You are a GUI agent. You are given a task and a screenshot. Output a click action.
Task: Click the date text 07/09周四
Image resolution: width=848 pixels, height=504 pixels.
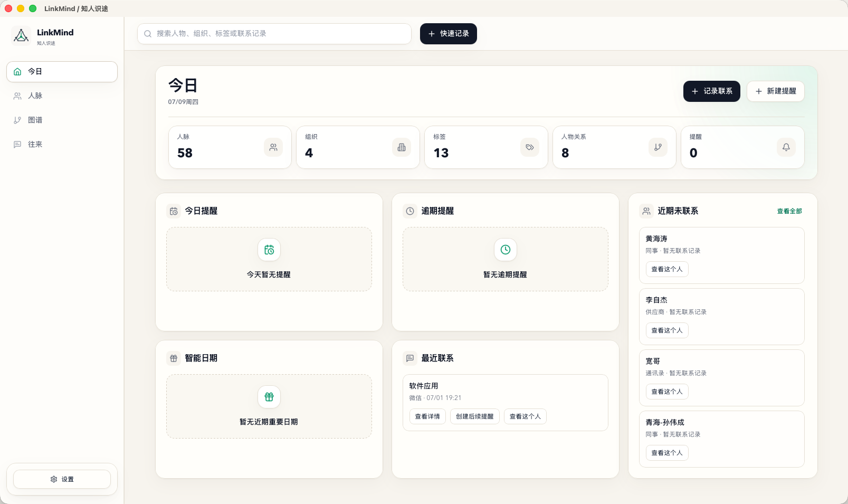183,102
